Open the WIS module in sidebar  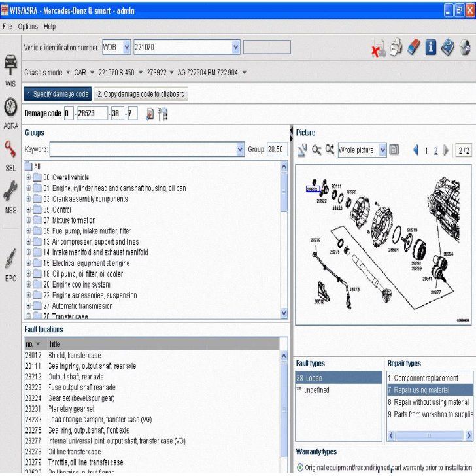(x=10, y=70)
